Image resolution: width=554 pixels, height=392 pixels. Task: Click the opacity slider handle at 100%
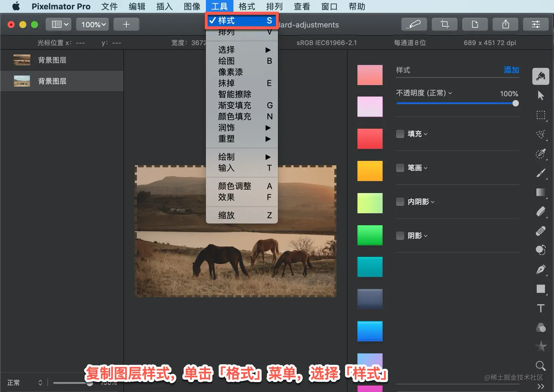coord(516,103)
